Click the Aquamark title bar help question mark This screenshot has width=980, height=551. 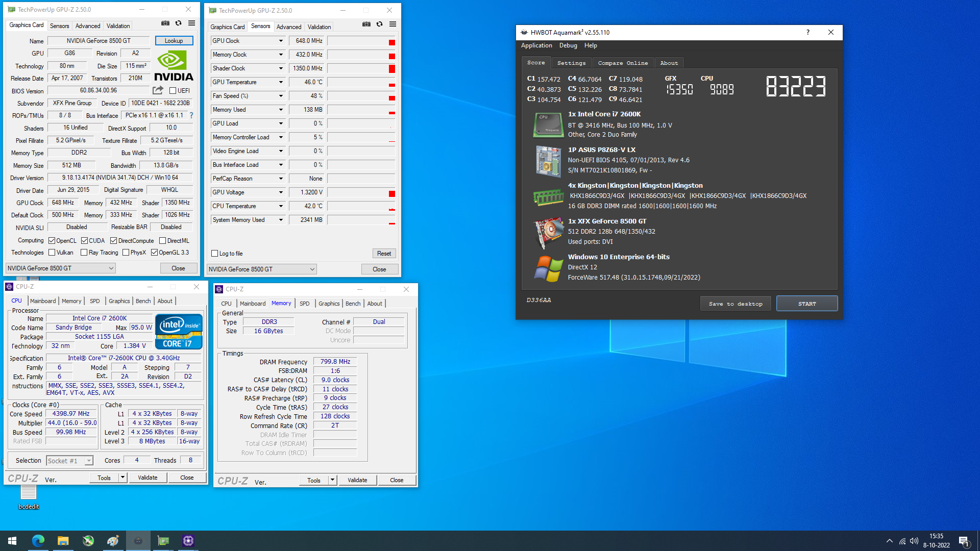[x=807, y=32]
